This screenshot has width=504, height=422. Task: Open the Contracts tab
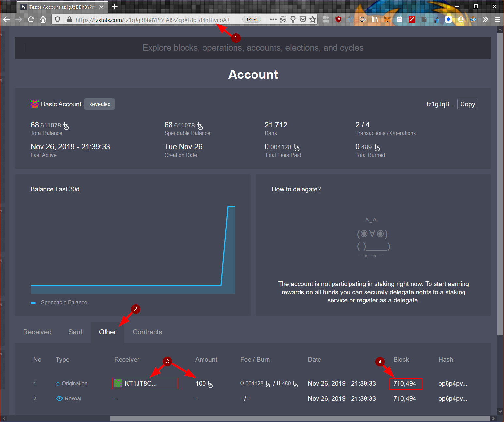pos(147,332)
